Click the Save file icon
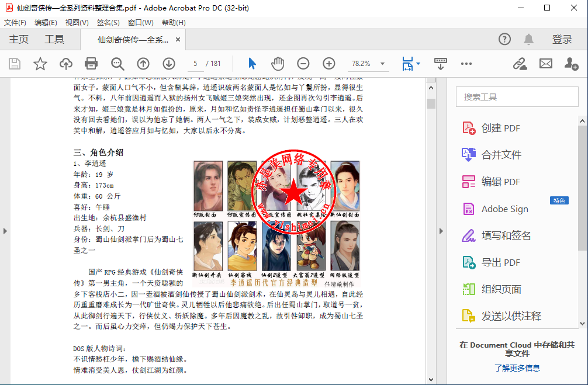This screenshot has width=588, height=385. 15,64
